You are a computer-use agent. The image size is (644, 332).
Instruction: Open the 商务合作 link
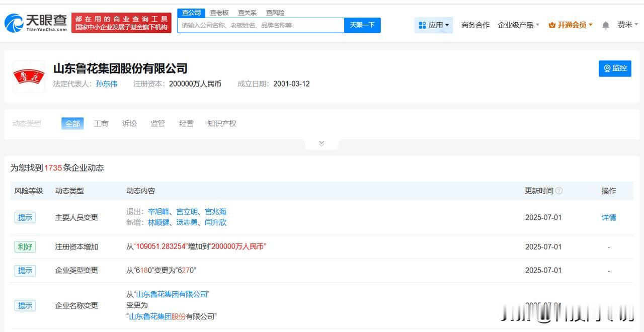pos(475,25)
